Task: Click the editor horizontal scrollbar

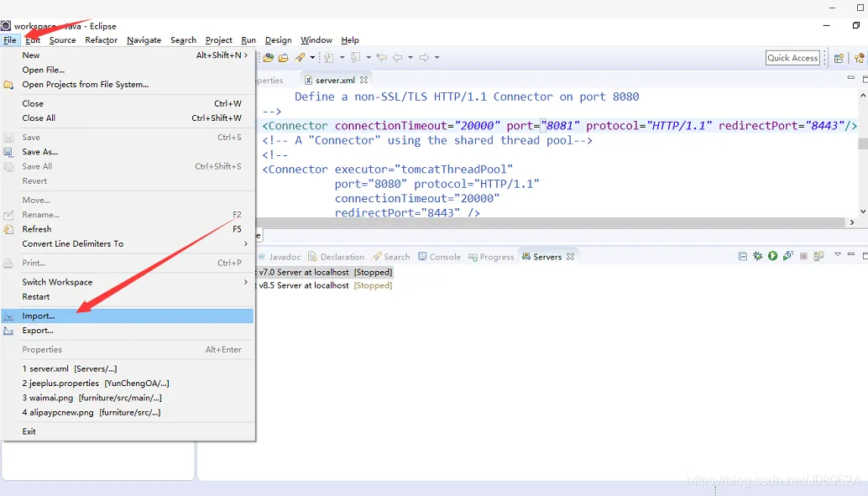Action: [551, 222]
